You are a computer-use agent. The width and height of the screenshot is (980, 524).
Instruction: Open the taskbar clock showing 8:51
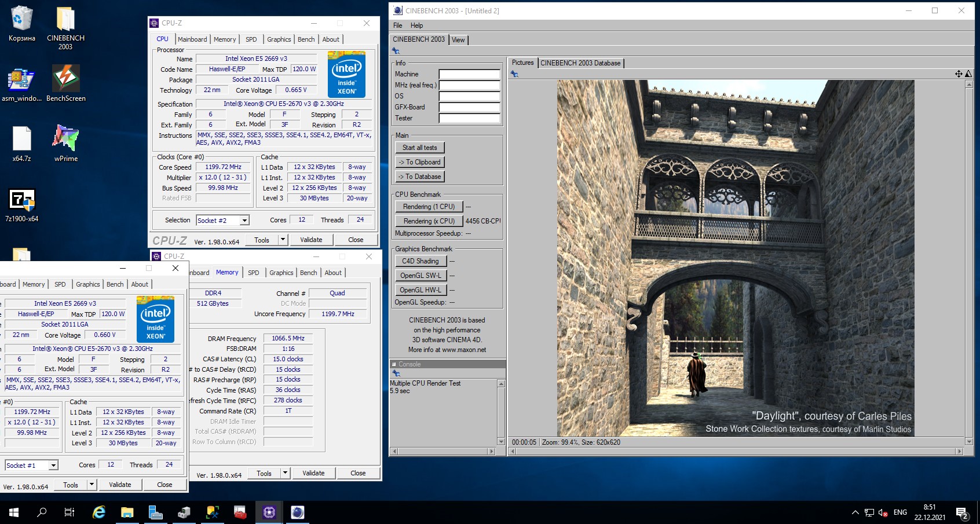click(x=930, y=512)
